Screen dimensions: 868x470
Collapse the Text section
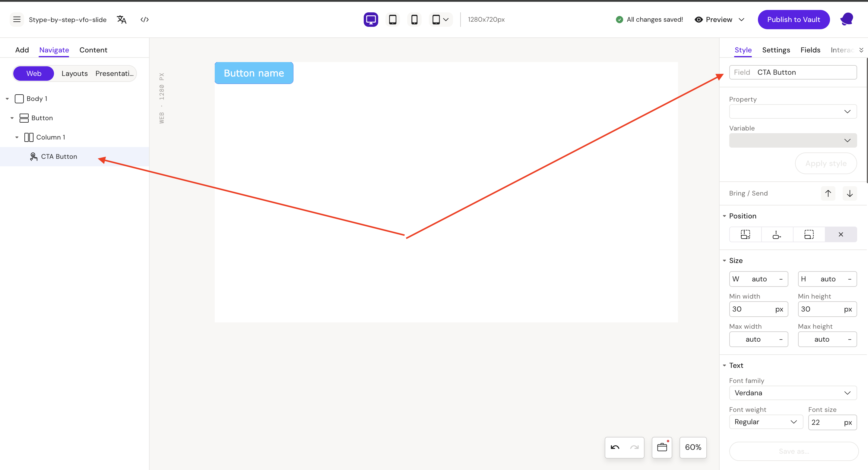(x=724, y=365)
